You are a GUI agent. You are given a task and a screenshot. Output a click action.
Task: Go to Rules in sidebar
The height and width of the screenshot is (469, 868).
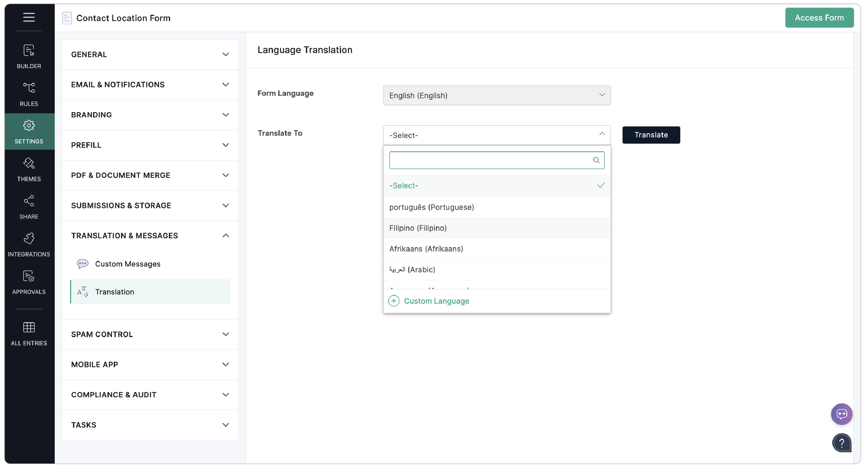click(29, 94)
